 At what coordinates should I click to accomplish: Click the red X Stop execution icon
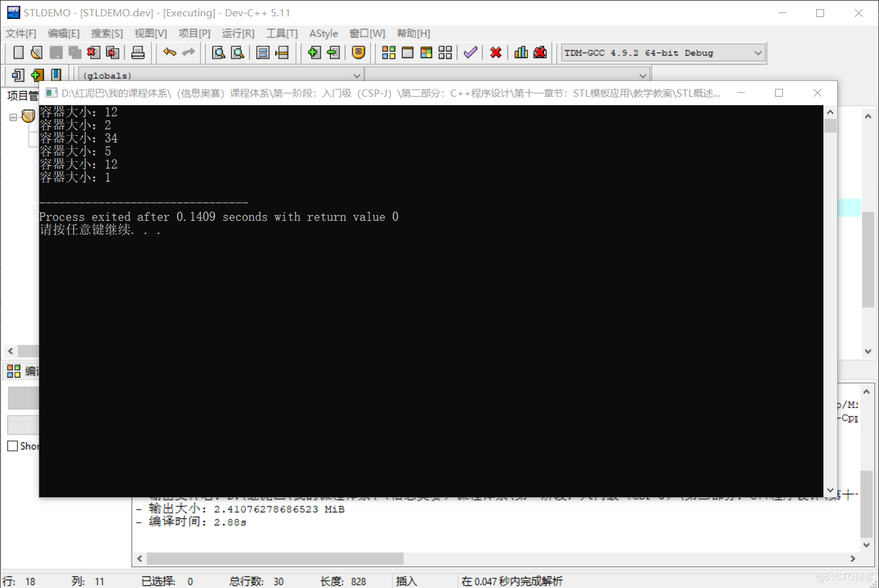coord(496,53)
